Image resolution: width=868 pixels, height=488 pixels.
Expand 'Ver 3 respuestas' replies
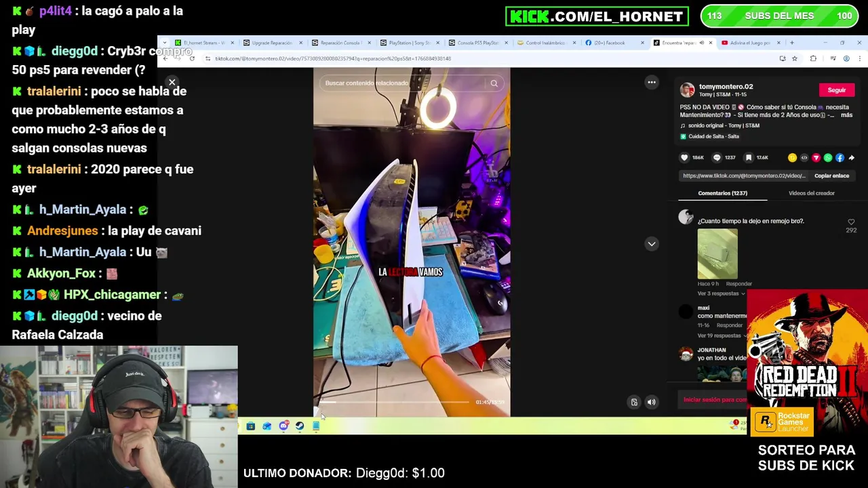721,293
